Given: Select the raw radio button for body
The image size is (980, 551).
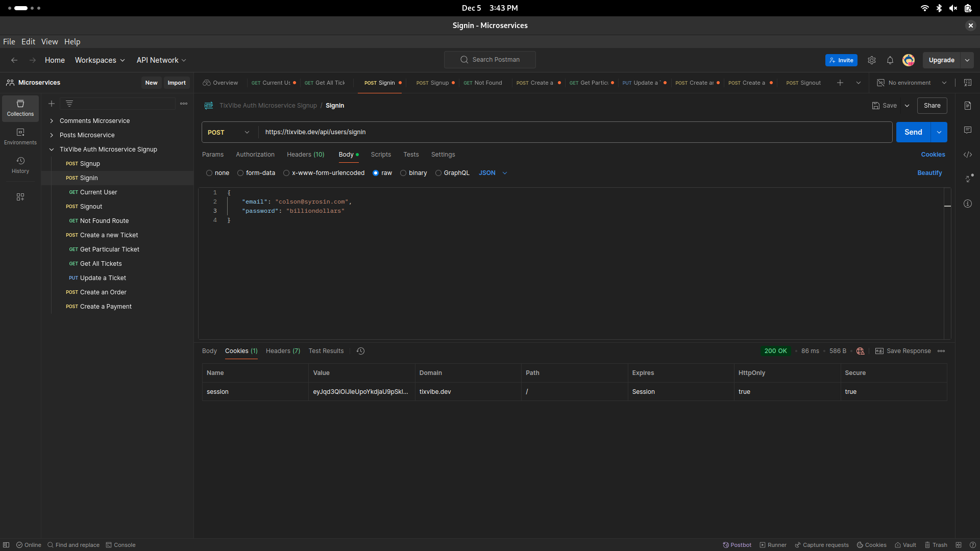Looking at the screenshot, I should pos(376,173).
